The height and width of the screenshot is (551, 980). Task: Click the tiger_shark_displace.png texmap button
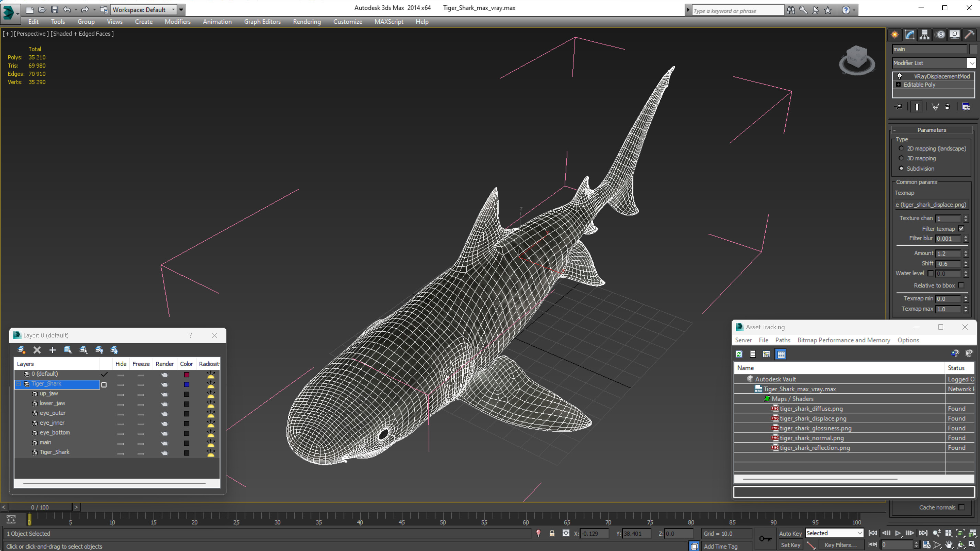click(x=931, y=205)
